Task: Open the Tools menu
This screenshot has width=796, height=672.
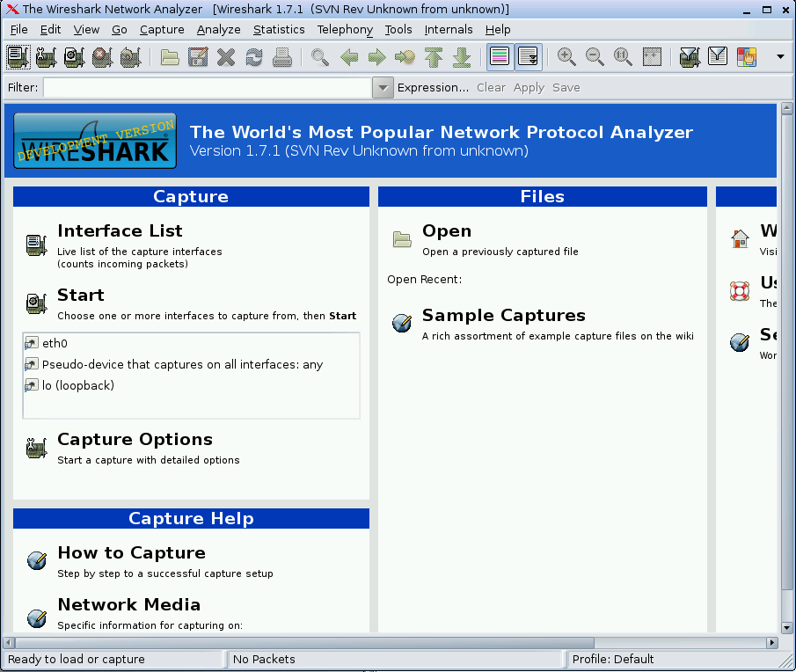Action: click(x=398, y=29)
